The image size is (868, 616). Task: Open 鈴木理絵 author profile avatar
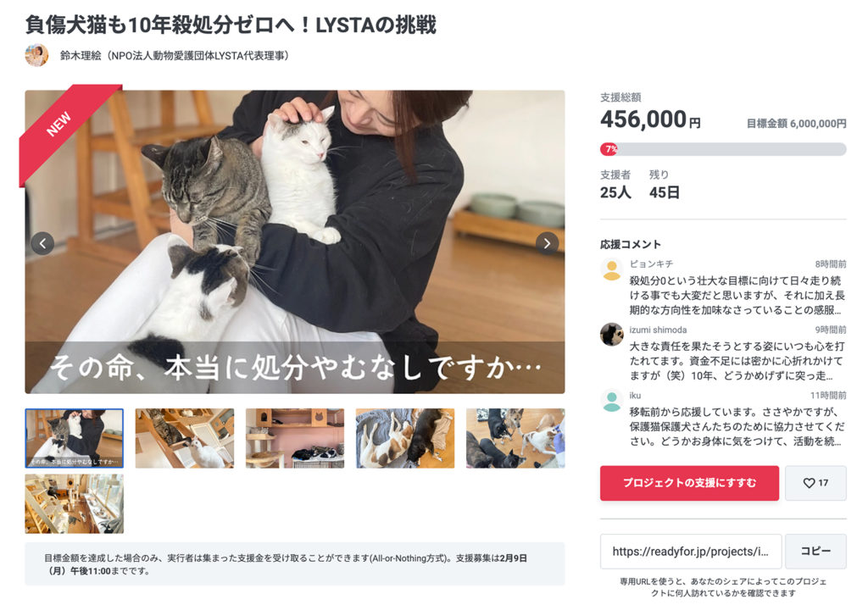(x=36, y=55)
